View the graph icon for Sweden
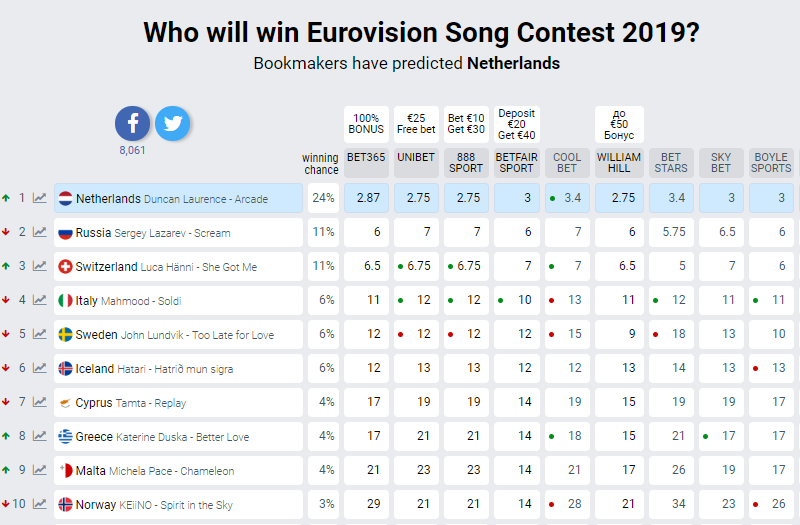This screenshot has width=800, height=525. [40, 334]
